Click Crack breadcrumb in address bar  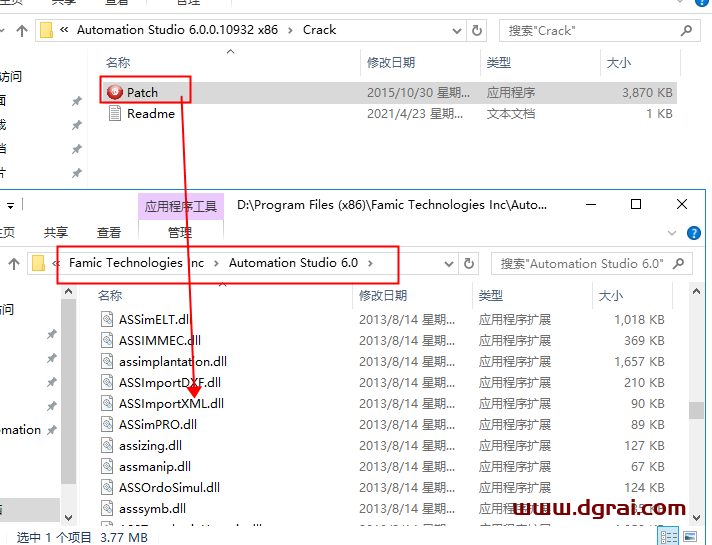click(x=320, y=30)
